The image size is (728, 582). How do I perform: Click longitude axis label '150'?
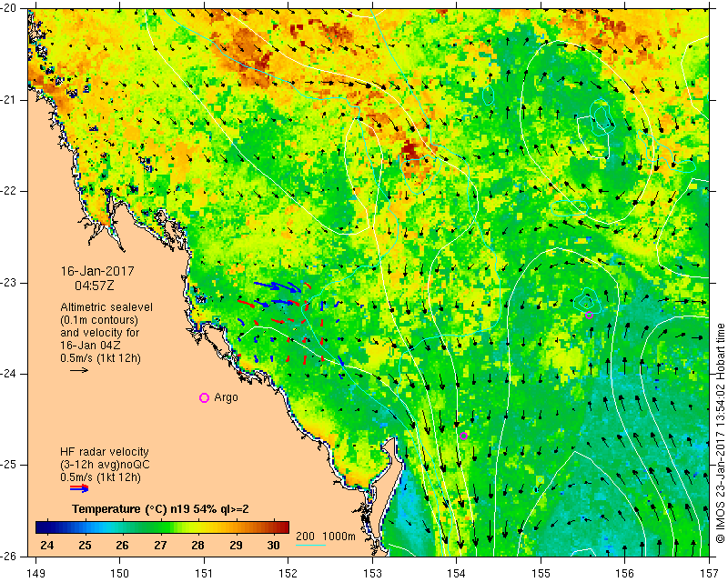(120, 574)
